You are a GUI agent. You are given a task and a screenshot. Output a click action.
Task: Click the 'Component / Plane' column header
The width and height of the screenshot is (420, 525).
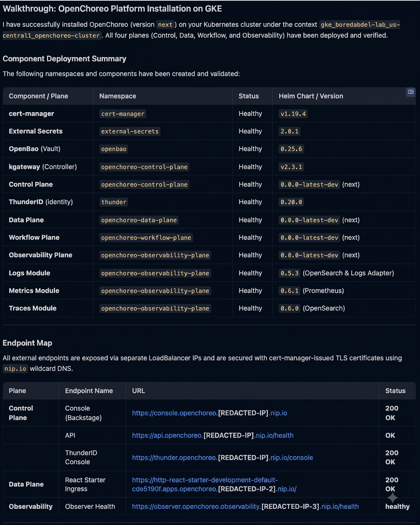click(x=38, y=96)
